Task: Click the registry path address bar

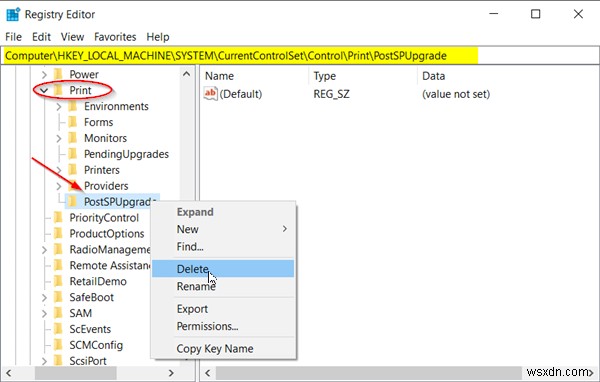Action: 300,56
